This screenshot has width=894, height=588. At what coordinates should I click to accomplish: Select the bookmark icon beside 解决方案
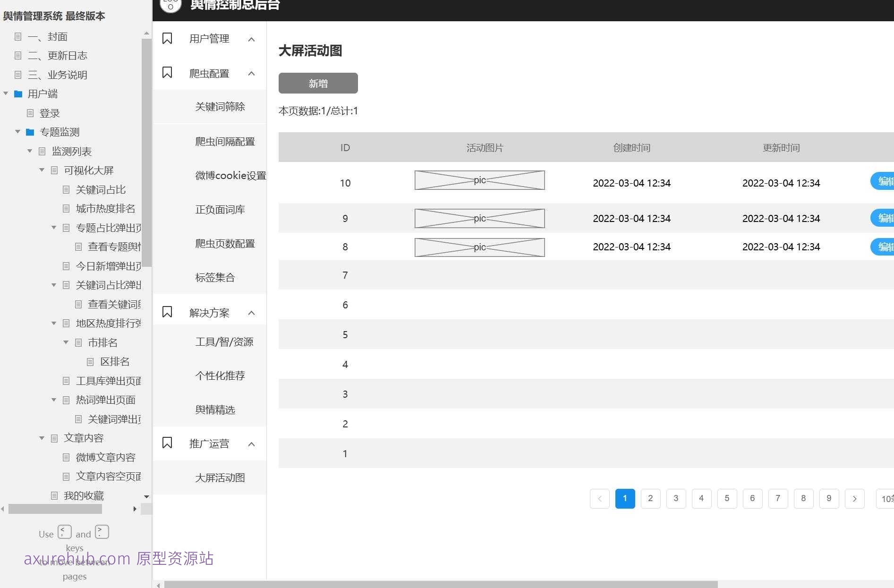[167, 311]
